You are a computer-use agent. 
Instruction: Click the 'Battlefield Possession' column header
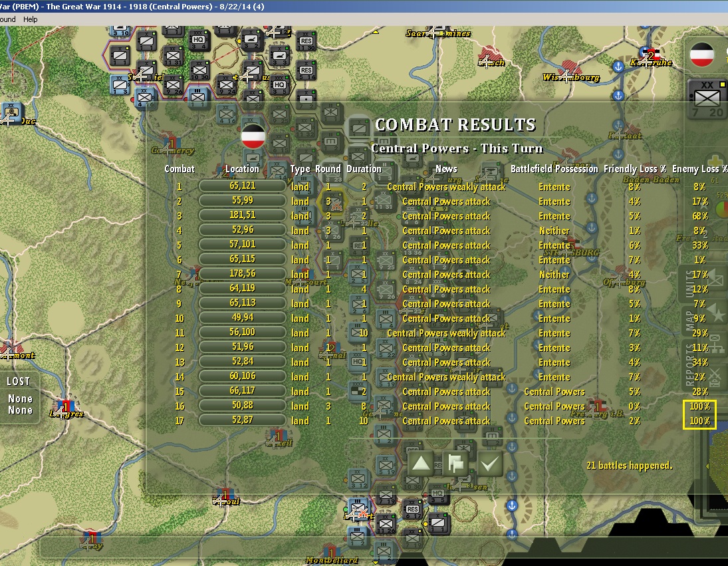pyautogui.click(x=554, y=169)
